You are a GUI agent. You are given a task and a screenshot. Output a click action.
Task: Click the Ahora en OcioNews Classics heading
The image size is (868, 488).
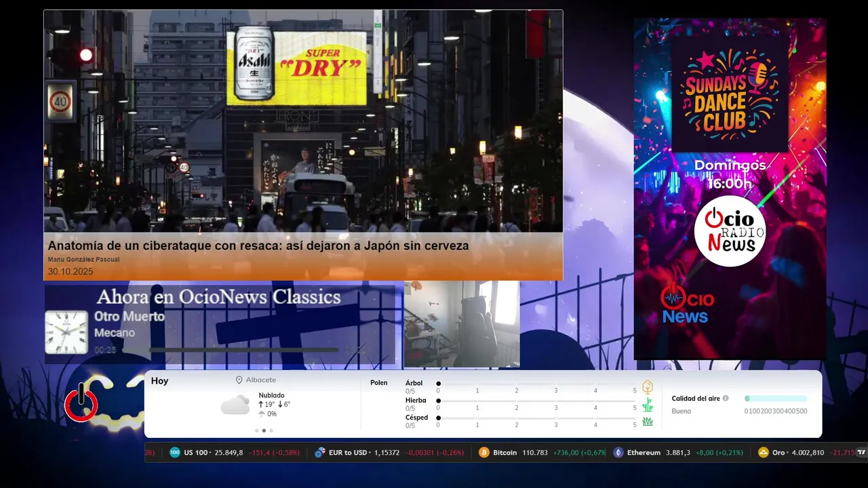[218, 297]
